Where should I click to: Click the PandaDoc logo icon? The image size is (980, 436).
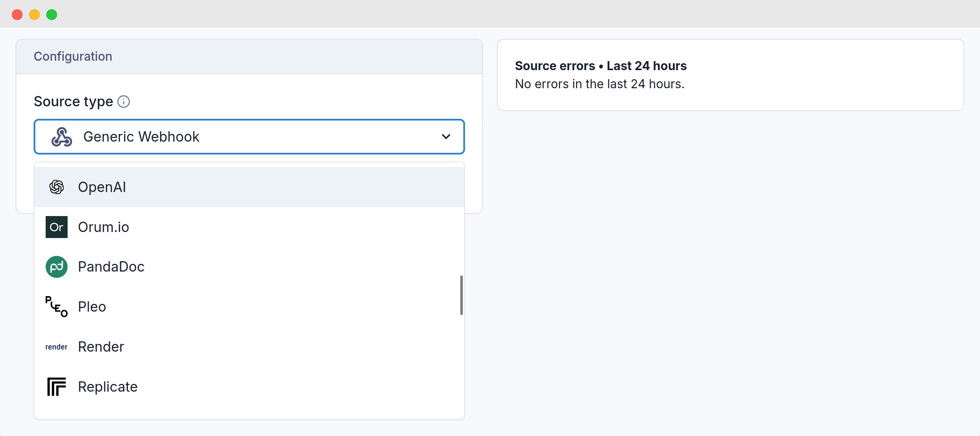(56, 267)
